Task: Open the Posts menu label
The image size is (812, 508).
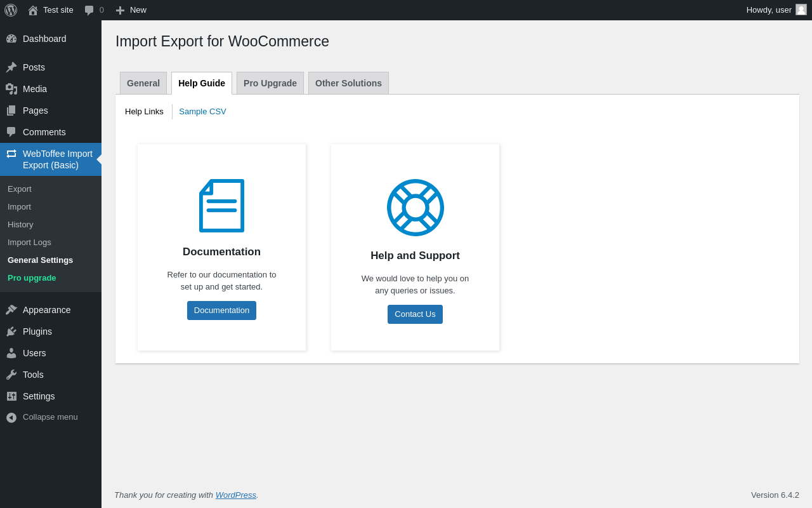Action: click(34, 67)
